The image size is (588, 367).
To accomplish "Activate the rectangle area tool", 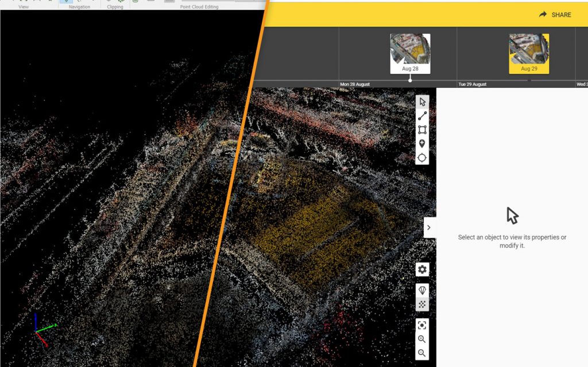I will [x=422, y=130].
